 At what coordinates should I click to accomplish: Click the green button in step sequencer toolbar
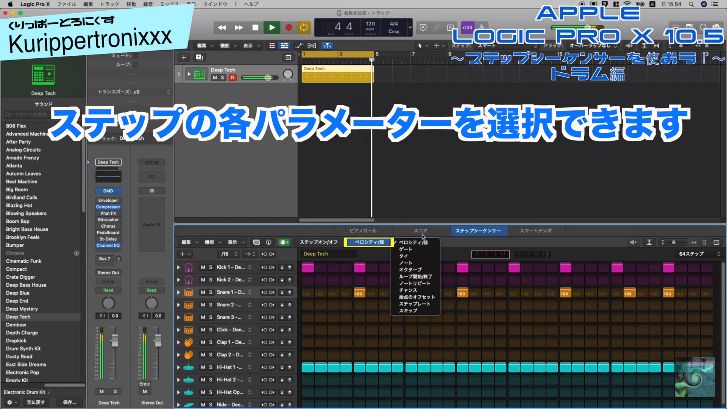click(x=283, y=242)
